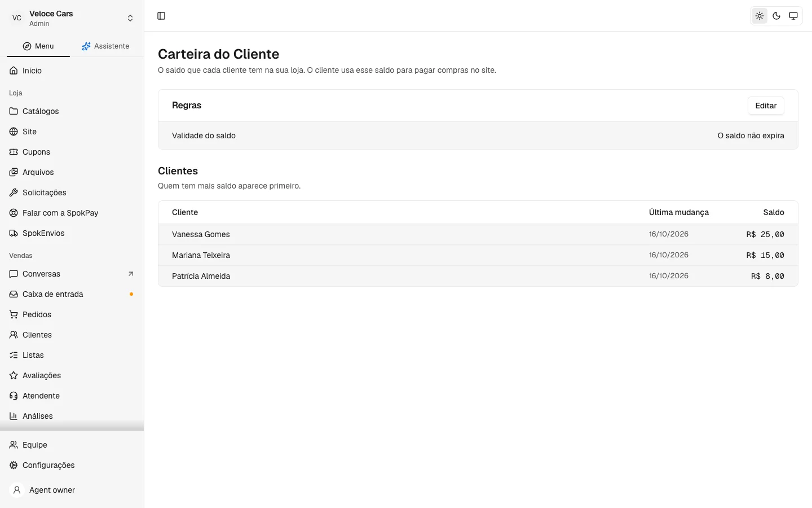
Task: Open Avaliações star icon
Action: coord(14,375)
